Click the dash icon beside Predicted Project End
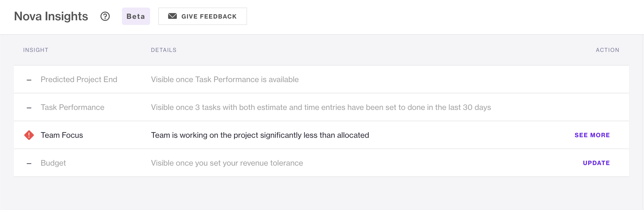The height and width of the screenshot is (210, 644). pyautogui.click(x=29, y=80)
